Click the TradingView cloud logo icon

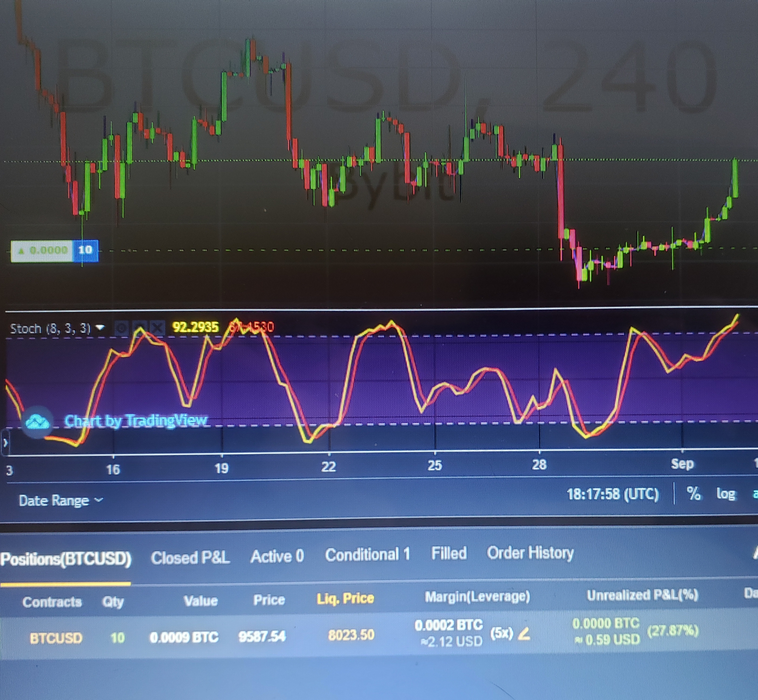point(37,422)
